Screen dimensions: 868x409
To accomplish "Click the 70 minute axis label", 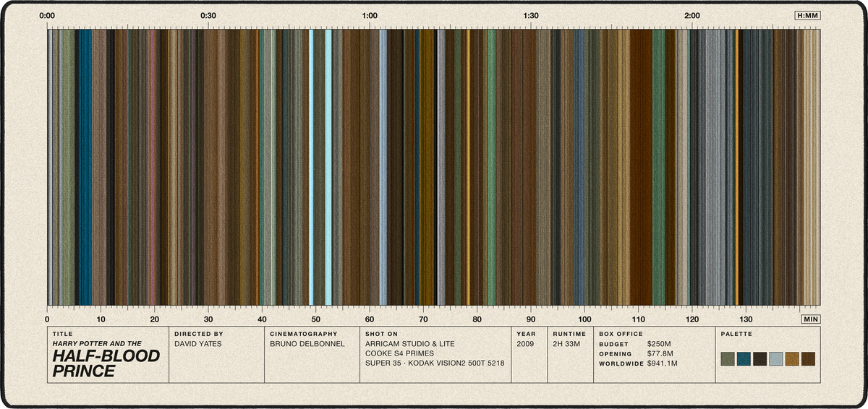I will (423, 319).
